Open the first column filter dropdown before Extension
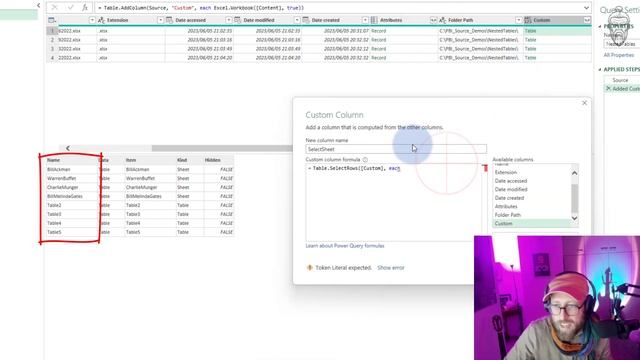640x360 pixels. point(92,20)
